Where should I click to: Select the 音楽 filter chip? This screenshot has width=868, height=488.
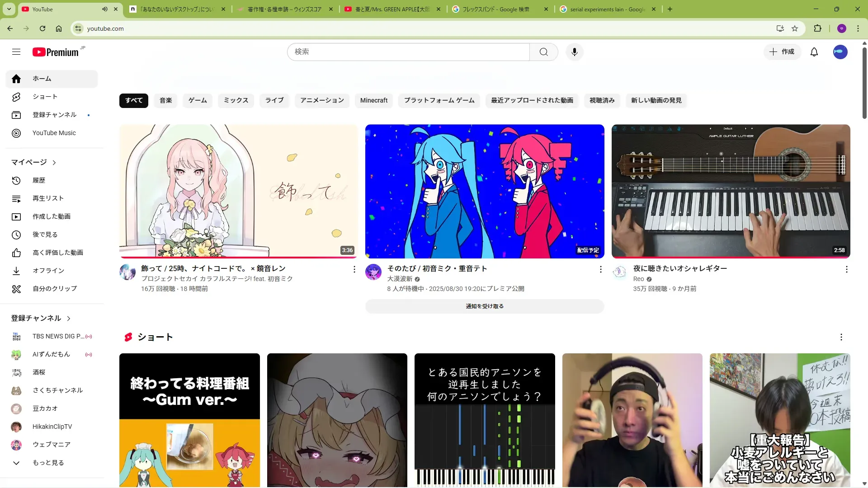point(165,100)
